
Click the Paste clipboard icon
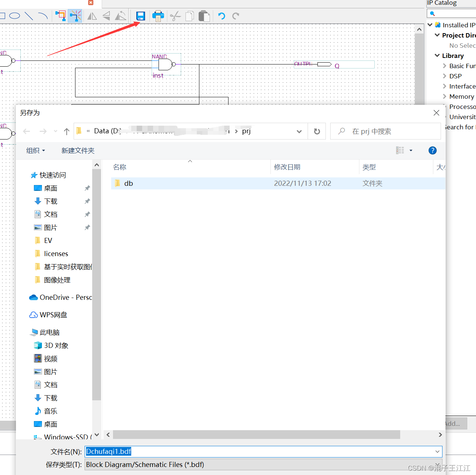pyautogui.click(x=204, y=16)
